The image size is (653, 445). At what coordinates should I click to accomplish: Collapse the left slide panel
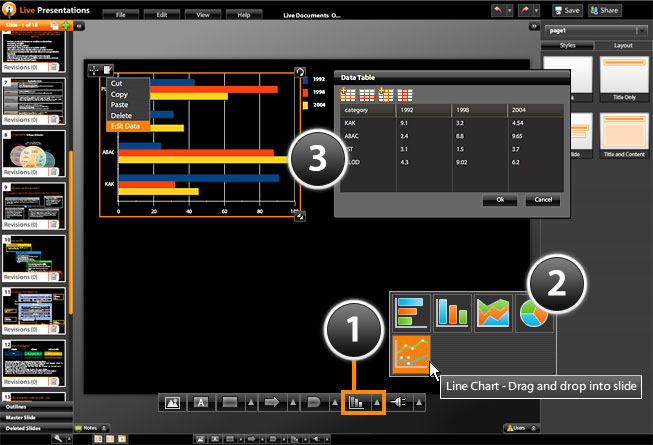(79, 26)
